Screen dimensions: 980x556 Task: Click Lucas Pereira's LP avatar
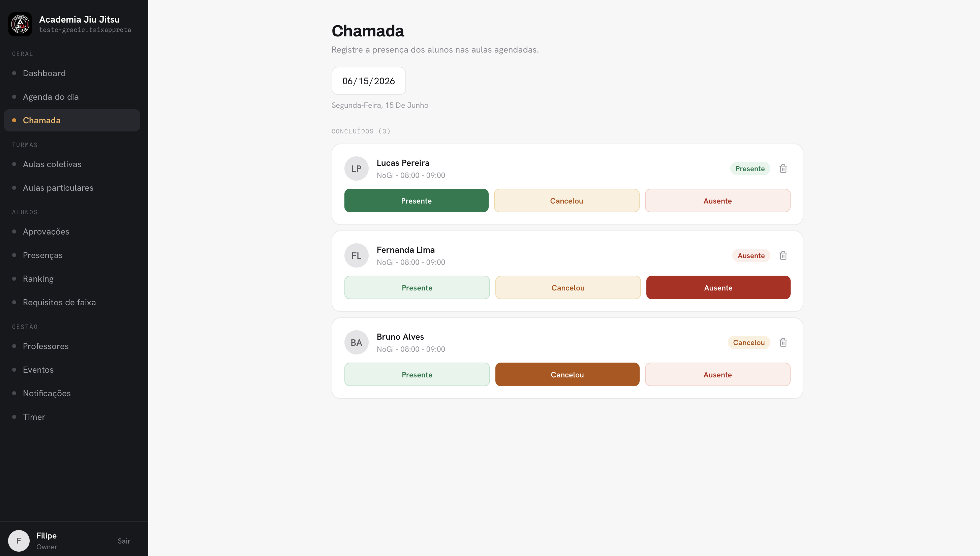(356, 168)
